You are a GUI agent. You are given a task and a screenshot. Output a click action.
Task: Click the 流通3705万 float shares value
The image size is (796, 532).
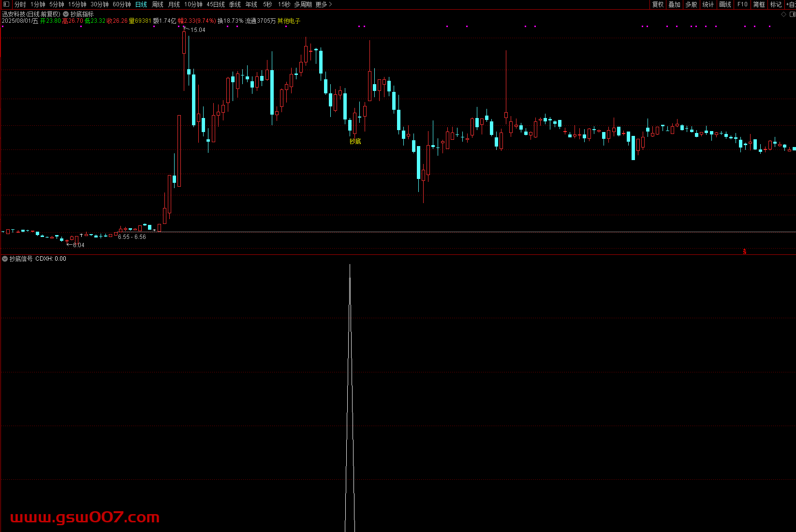coord(260,21)
